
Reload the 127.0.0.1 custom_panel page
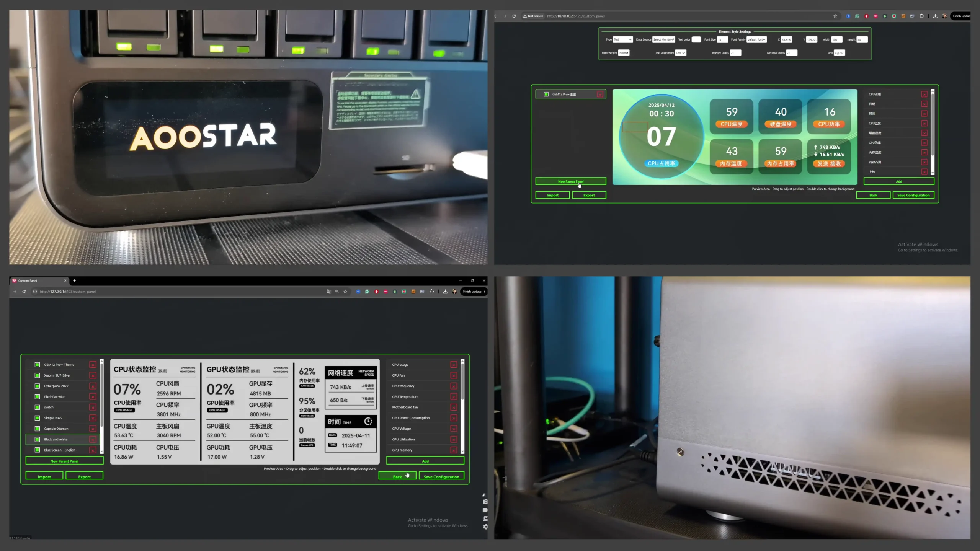[24, 292]
